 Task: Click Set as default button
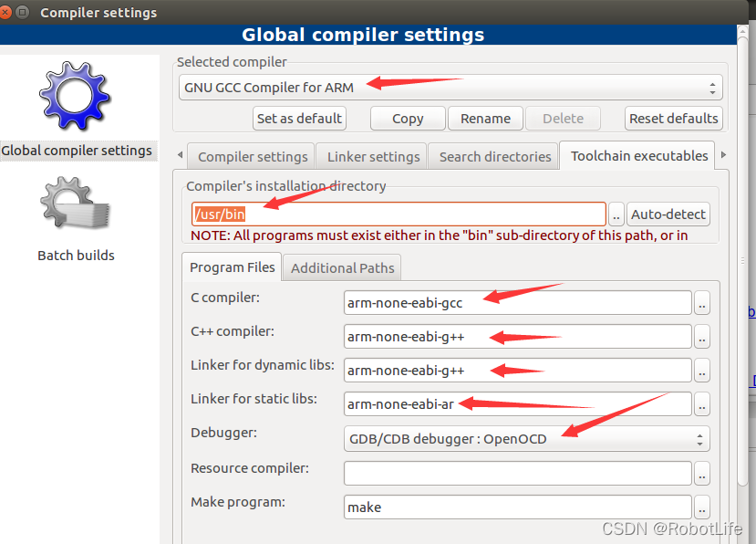tap(299, 119)
